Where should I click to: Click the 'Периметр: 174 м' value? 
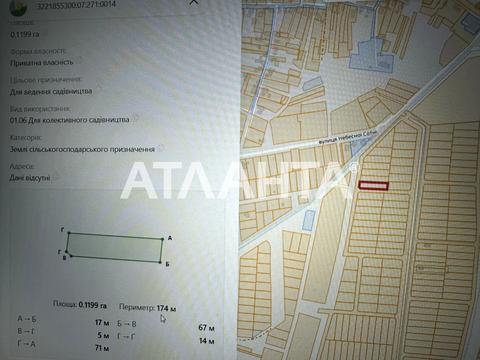148,308
